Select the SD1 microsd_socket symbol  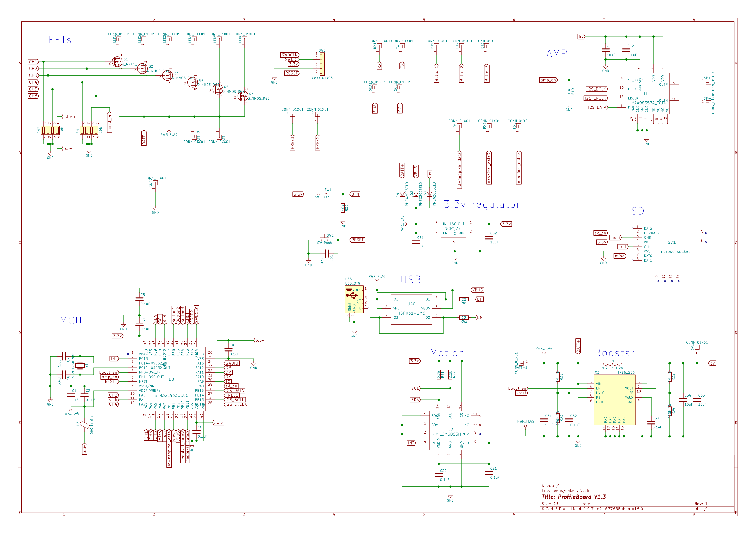pos(669,248)
